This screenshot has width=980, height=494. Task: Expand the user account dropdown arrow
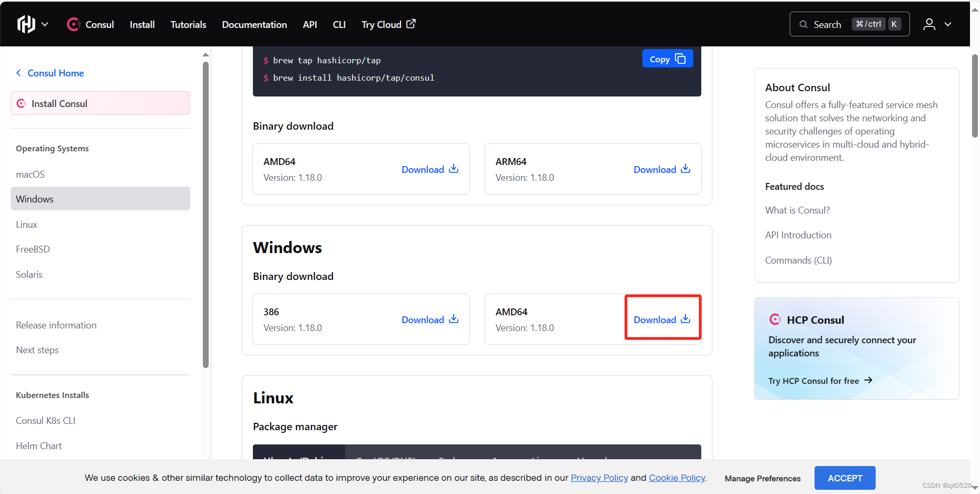click(948, 24)
